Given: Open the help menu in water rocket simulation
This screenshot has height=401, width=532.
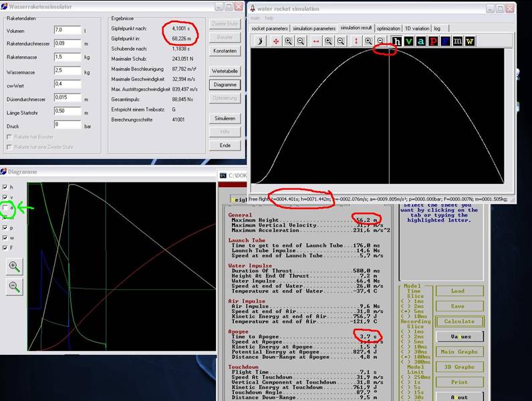Looking at the screenshot, I should click(x=269, y=18).
